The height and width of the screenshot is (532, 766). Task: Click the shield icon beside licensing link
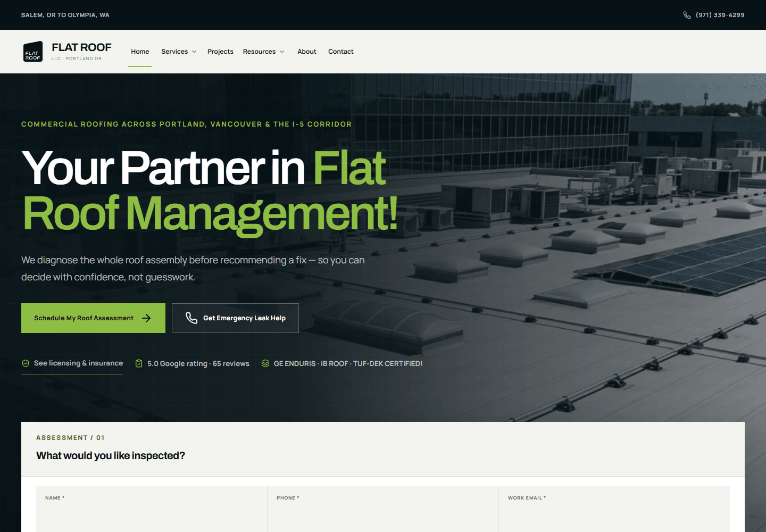[26, 363]
